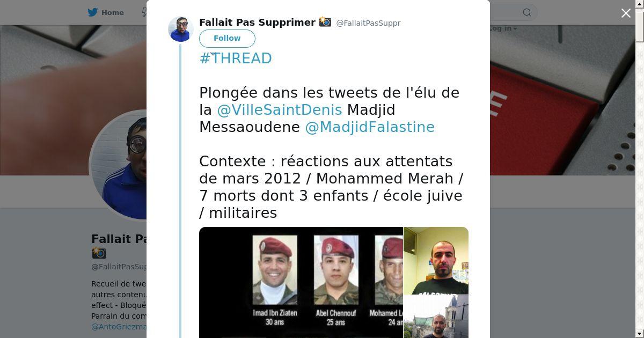Click the @FallaitPasSup handle under the profile name
The height and width of the screenshot is (338, 644).
[x=119, y=267]
